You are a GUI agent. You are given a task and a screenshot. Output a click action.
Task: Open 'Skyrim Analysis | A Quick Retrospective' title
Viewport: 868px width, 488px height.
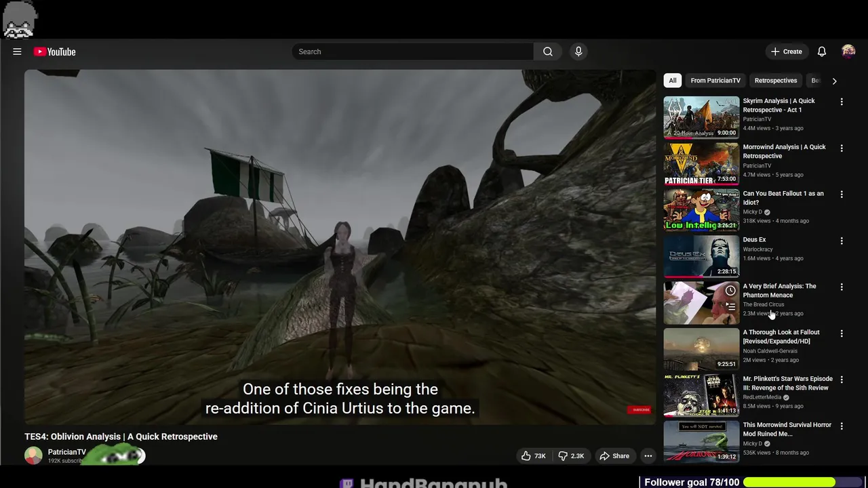[778, 105]
